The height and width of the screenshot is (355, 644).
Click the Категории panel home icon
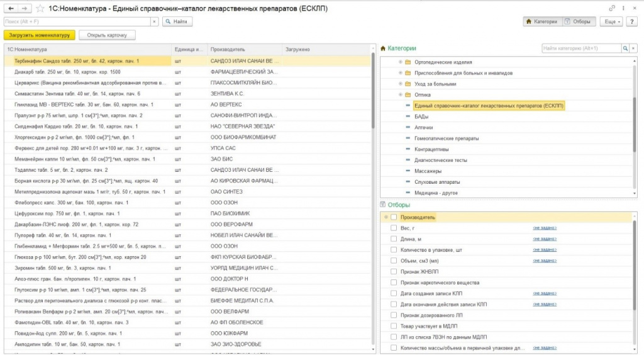click(x=383, y=48)
